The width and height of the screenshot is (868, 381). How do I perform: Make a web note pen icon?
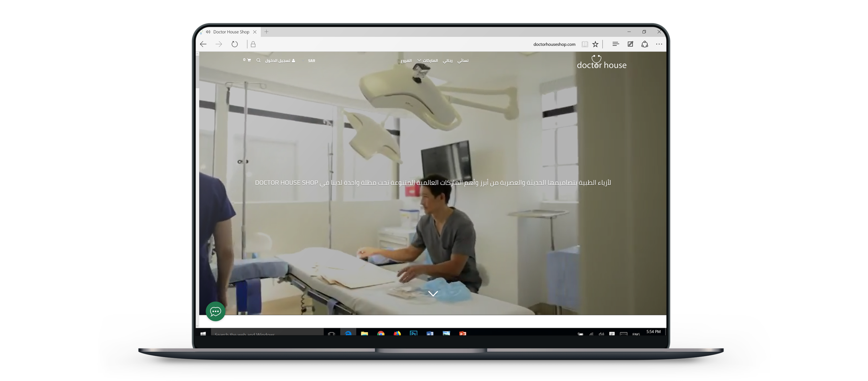coord(630,44)
